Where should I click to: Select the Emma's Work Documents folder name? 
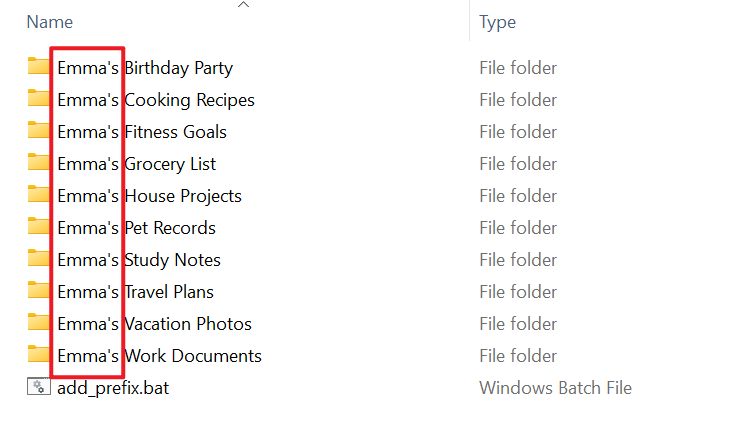coord(160,356)
